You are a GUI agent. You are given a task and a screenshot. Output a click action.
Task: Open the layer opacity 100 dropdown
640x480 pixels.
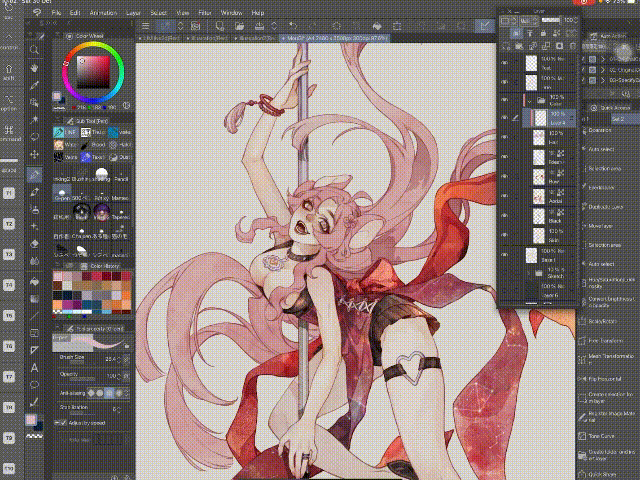click(576, 20)
